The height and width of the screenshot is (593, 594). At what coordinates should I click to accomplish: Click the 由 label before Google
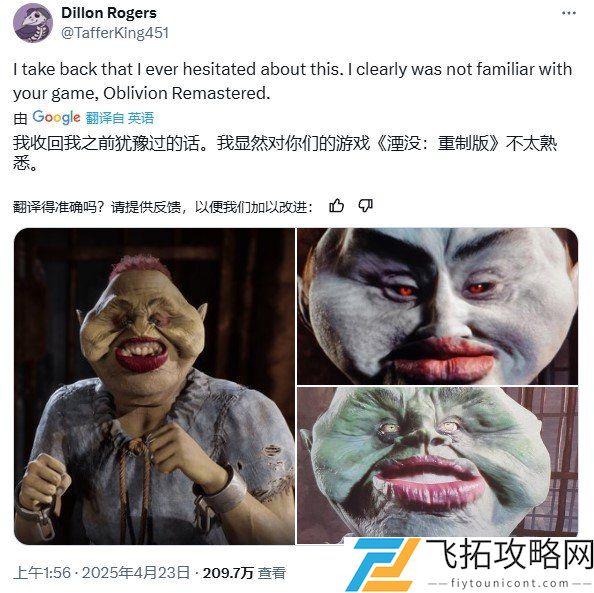pyautogui.click(x=20, y=119)
